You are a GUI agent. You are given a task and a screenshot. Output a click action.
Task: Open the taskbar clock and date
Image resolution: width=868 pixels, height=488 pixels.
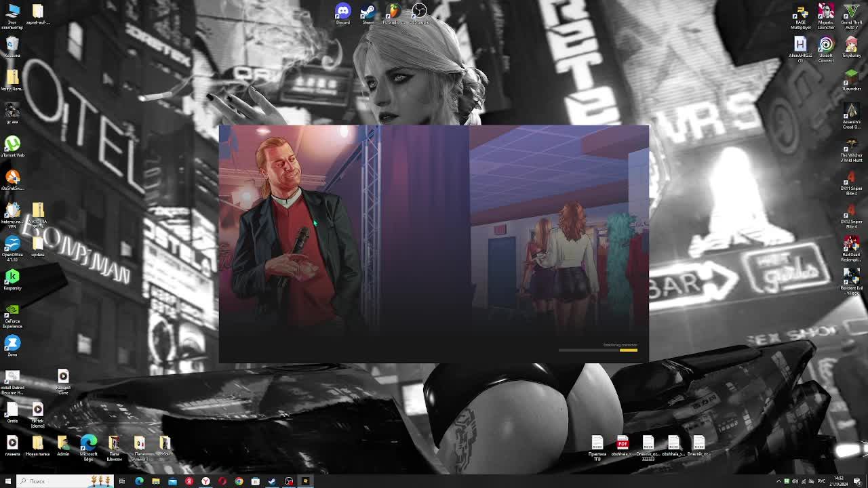point(840,481)
